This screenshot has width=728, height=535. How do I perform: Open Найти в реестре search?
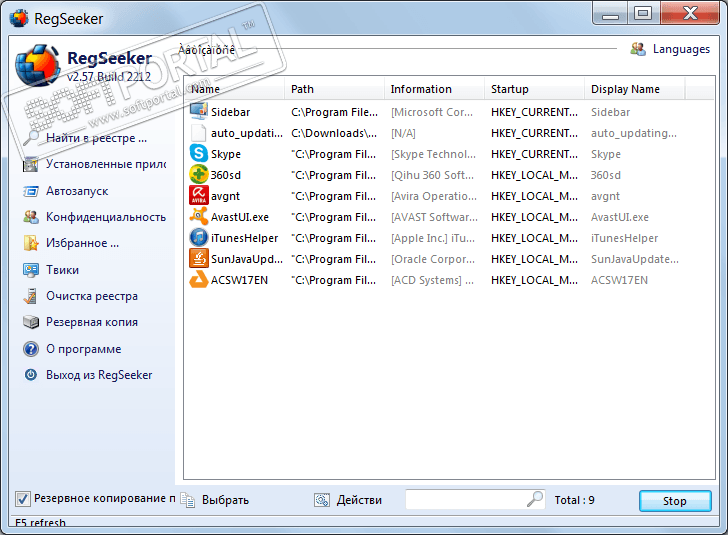[x=96, y=138]
